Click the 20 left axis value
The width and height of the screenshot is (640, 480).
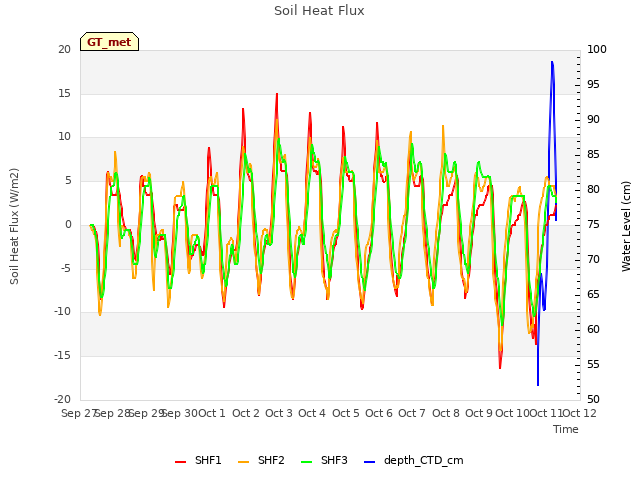64,49
